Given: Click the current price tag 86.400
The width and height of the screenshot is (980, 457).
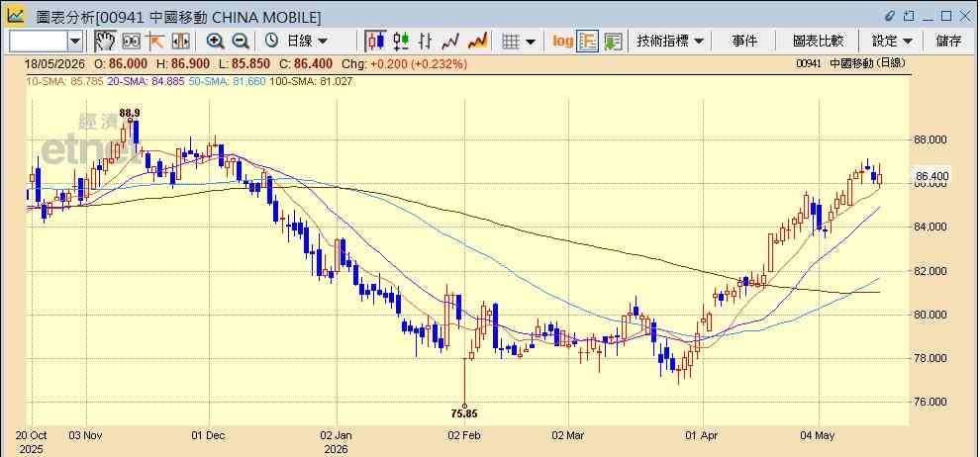Looking at the screenshot, I should coord(931,177).
